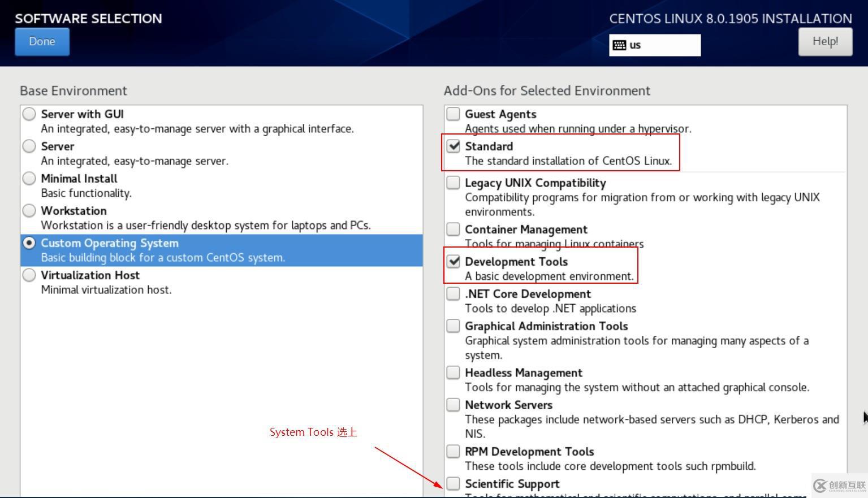Uncheck Development Tools checkbox

point(453,261)
